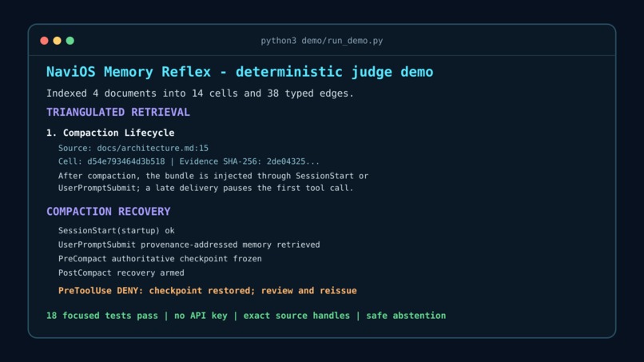Click the orange PreToolUse DENY line

[x=208, y=291]
